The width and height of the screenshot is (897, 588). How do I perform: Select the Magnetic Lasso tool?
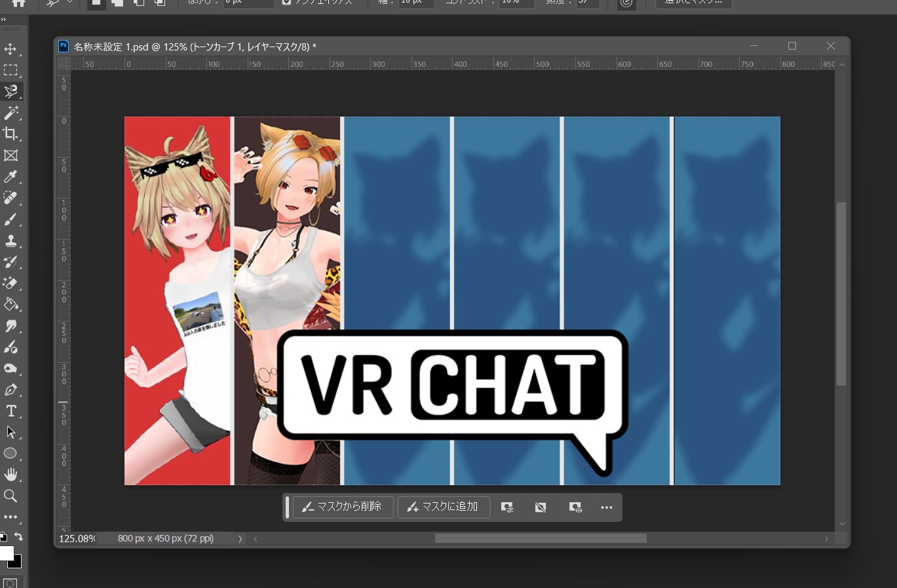(x=10, y=92)
